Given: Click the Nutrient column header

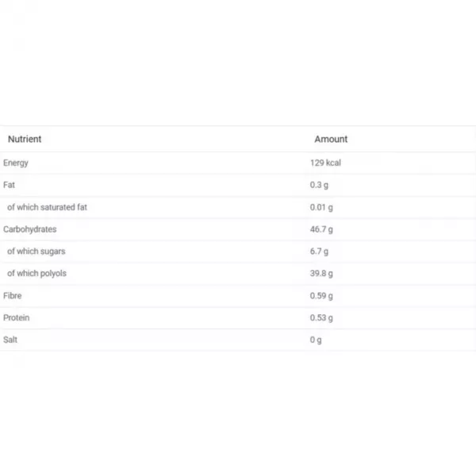Looking at the screenshot, I should (x=25, y=139).
